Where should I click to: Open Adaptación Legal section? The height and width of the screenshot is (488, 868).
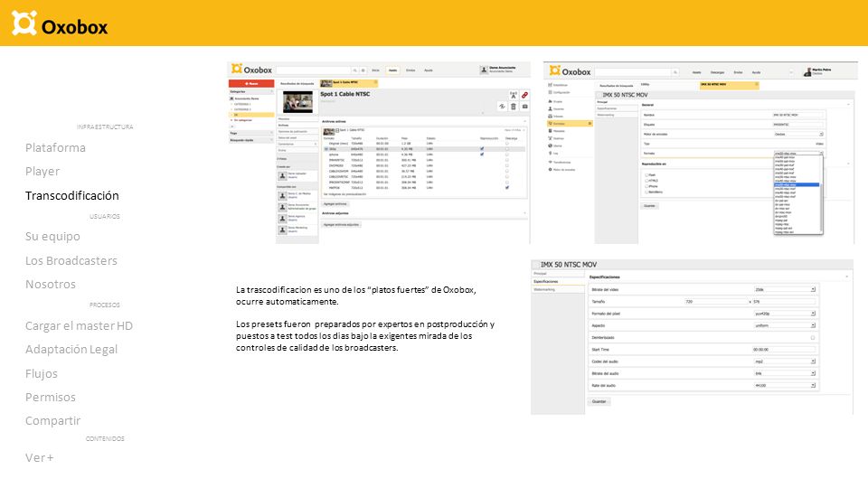tap(71, 350)
